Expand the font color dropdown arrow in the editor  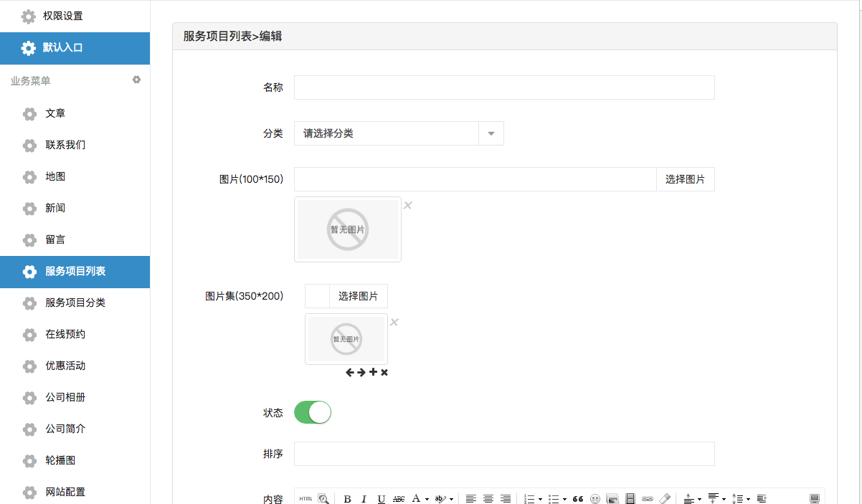[427, 499]
